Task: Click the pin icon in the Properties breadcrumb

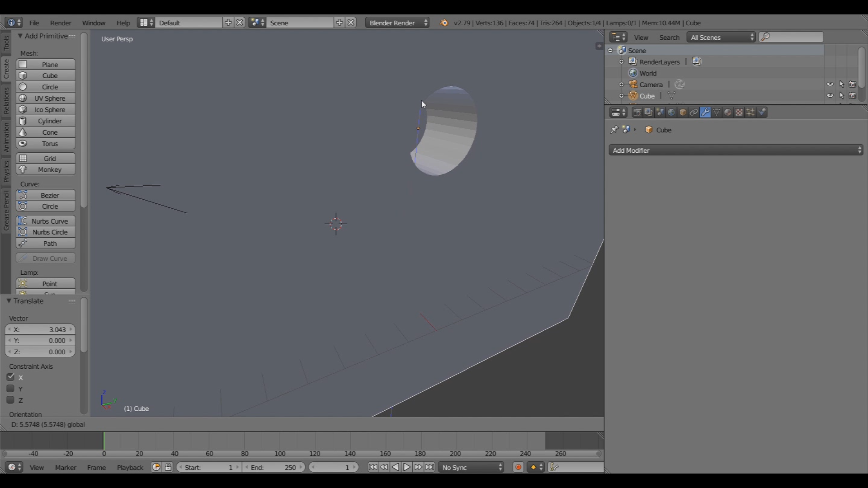Action: (614, 130)
